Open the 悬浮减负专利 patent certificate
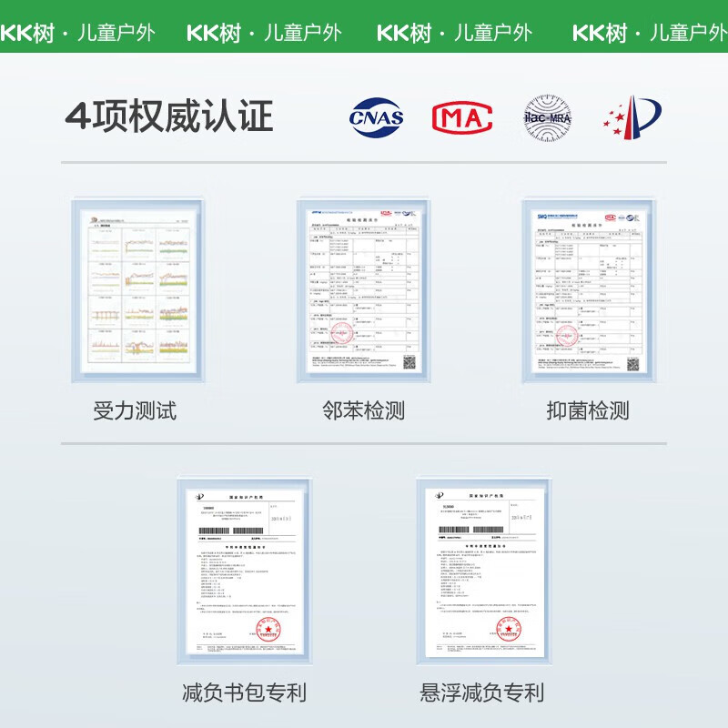The height and width of the screenshot is (728, 728). (484, 571)
